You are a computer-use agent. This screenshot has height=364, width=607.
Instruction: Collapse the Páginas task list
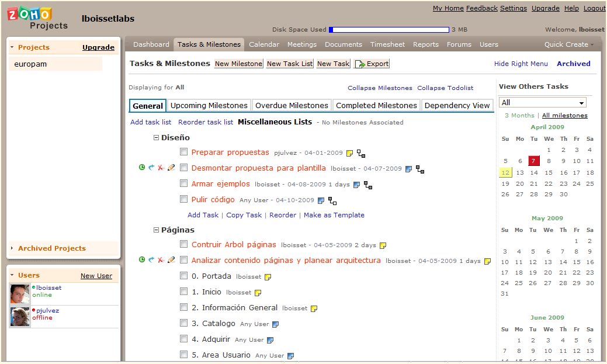pos(156,230)
